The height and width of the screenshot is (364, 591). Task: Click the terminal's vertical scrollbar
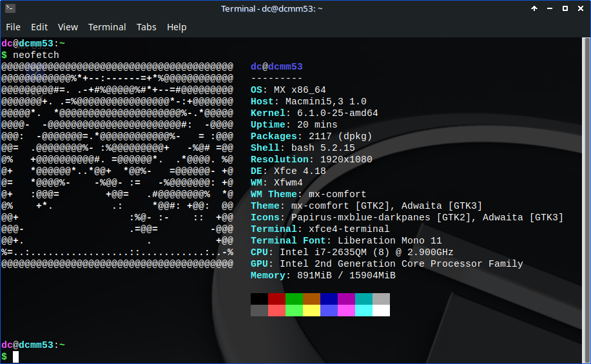click(x=586, y=200)
